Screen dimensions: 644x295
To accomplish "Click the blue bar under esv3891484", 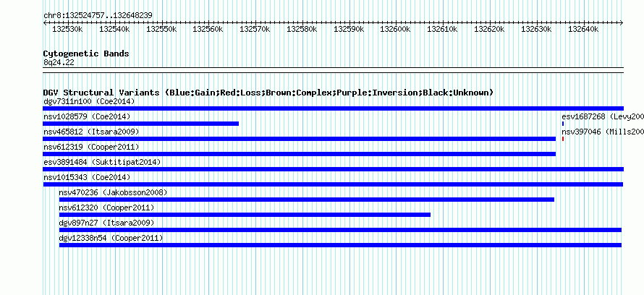I will point(334,169).
